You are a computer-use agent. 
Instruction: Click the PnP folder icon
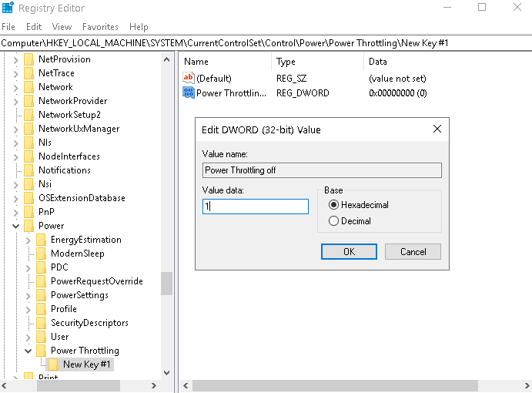coord(29,212)
